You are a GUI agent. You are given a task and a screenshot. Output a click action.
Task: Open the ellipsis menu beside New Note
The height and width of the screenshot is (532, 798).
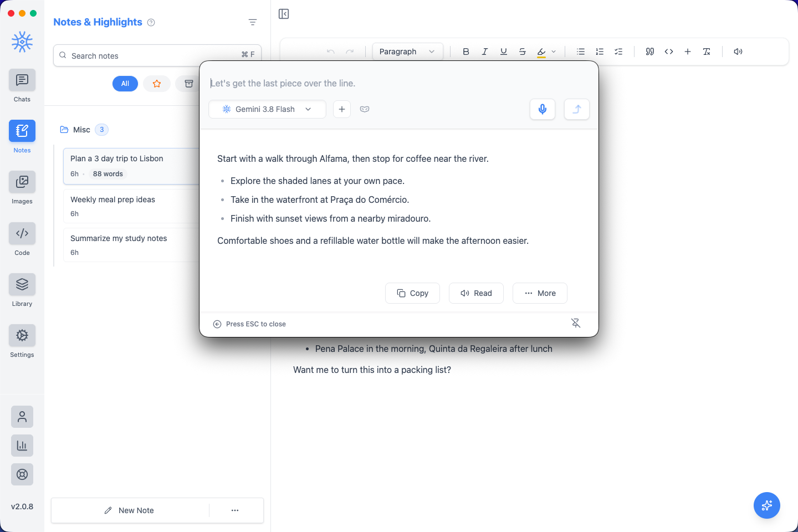point(235,510)
